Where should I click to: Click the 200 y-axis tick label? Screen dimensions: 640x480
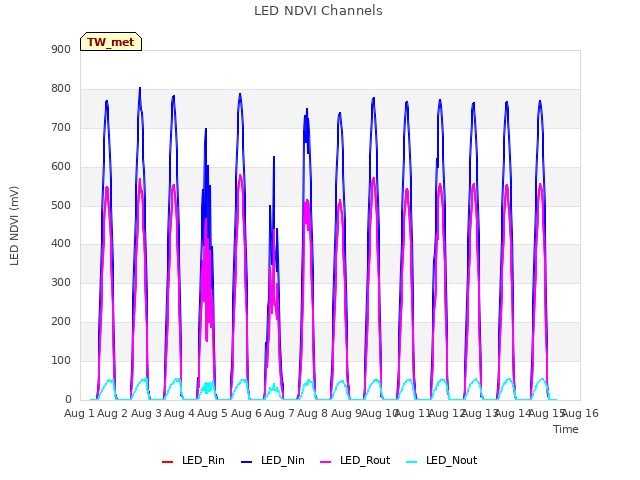61,322
